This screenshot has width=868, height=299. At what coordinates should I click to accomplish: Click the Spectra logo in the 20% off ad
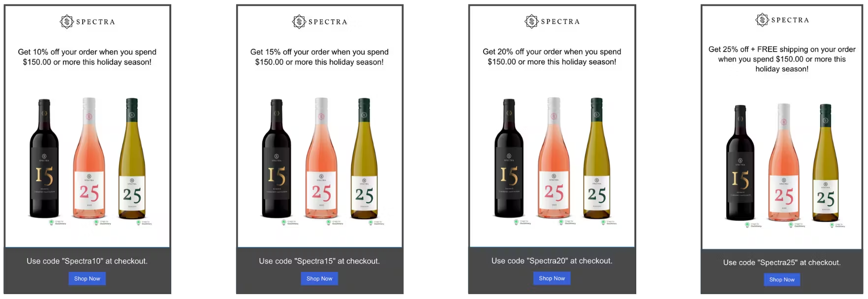[552, 21]
